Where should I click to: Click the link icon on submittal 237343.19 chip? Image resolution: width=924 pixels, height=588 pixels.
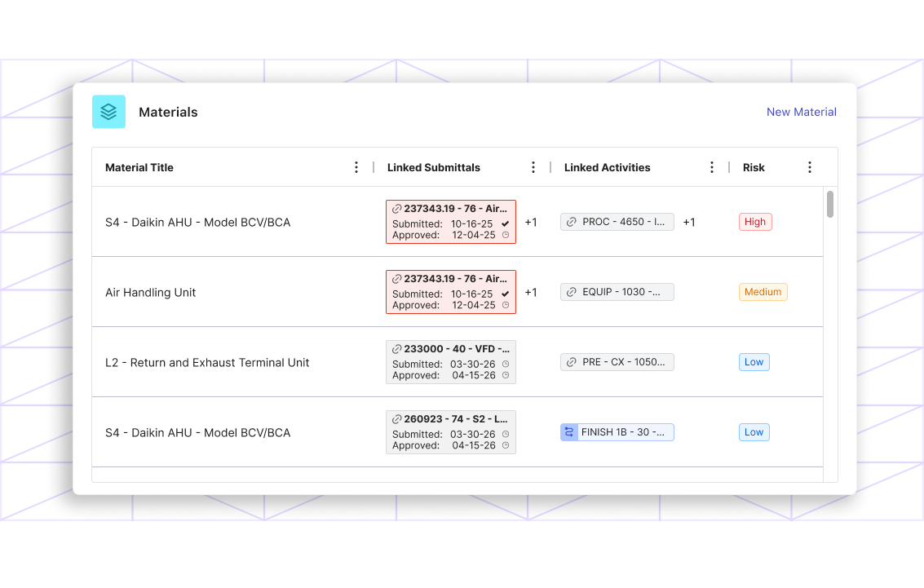tap(397, 209)
